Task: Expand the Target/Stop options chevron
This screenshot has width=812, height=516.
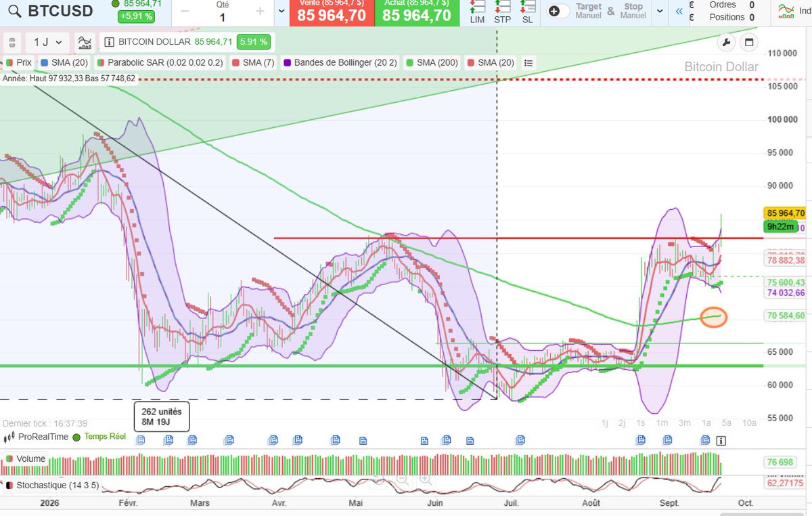Action: [660, 12]
